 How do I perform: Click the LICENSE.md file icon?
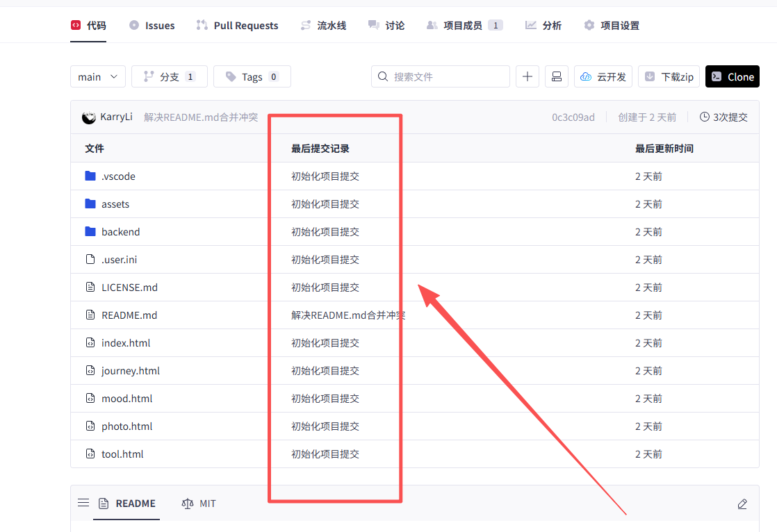pos(90,287)
